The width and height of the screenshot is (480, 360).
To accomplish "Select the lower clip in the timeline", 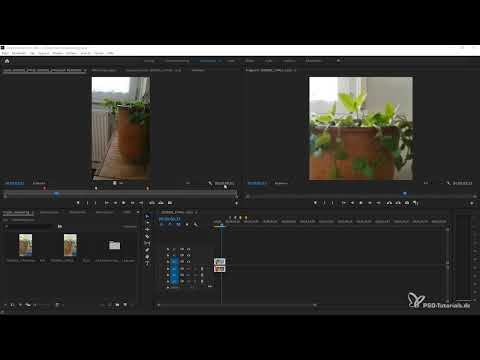I will click(219, 269).
